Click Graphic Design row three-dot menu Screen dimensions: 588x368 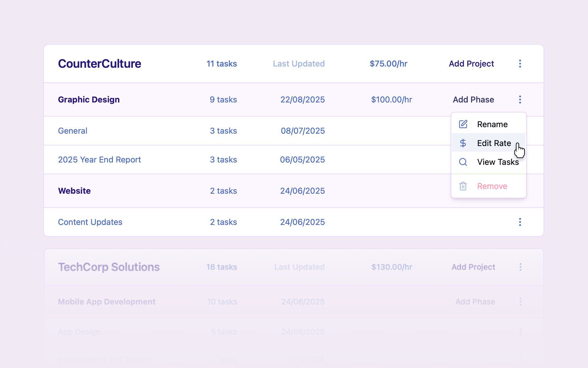(520, 100)
